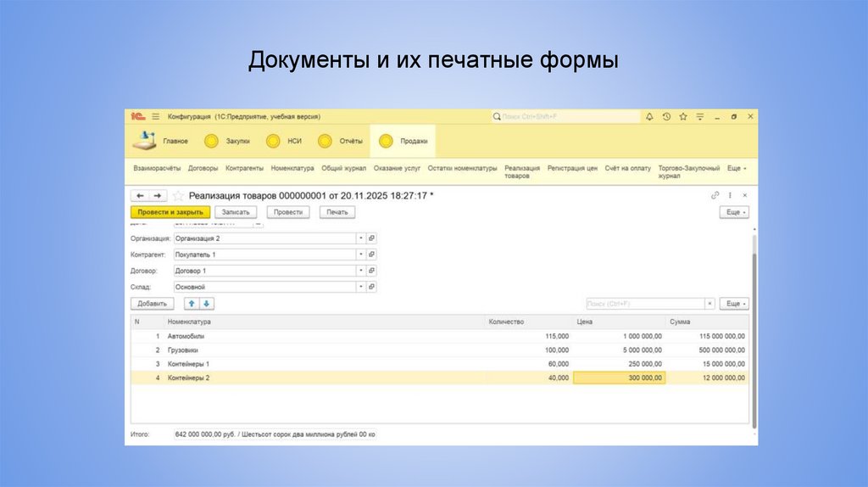Select the Грузовики row
This screenshot has width=868, height=487.
point(440,350)
